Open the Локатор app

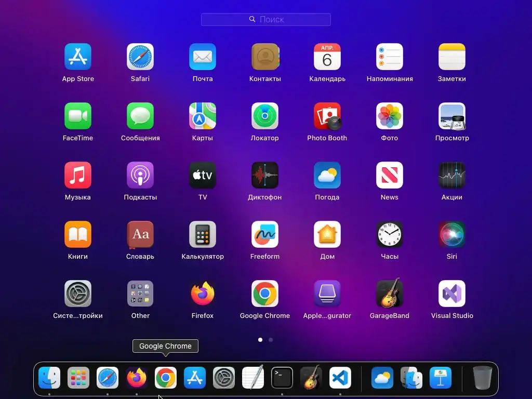[x=265, y=116]
